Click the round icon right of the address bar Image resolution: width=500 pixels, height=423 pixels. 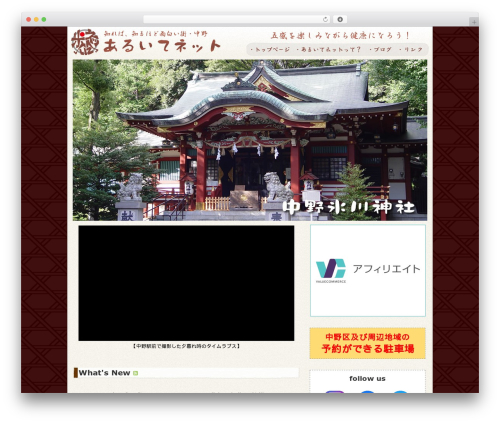click(340, 20)
